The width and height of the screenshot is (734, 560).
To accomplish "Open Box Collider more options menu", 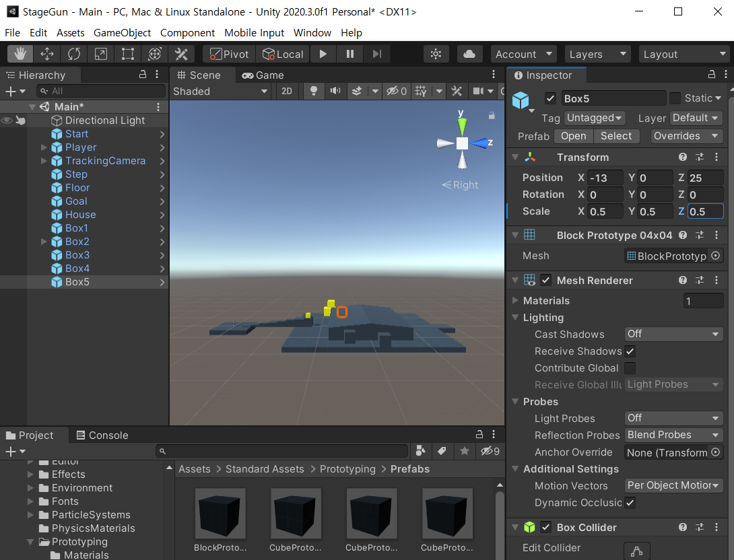I will [x=716, y=527].
